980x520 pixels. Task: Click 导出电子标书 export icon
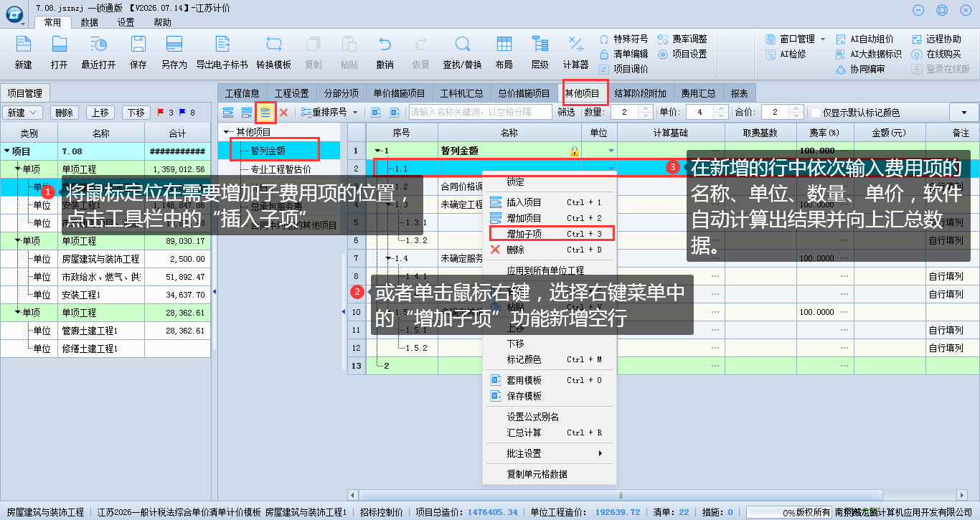tap(222, 44)
